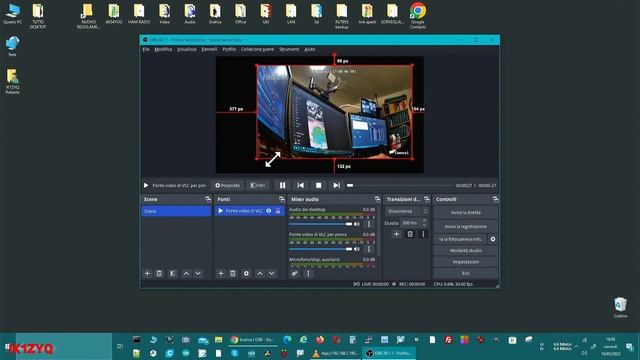Toggle Modalità studio
Screen dimensions: 640x360
click(466, 251)
